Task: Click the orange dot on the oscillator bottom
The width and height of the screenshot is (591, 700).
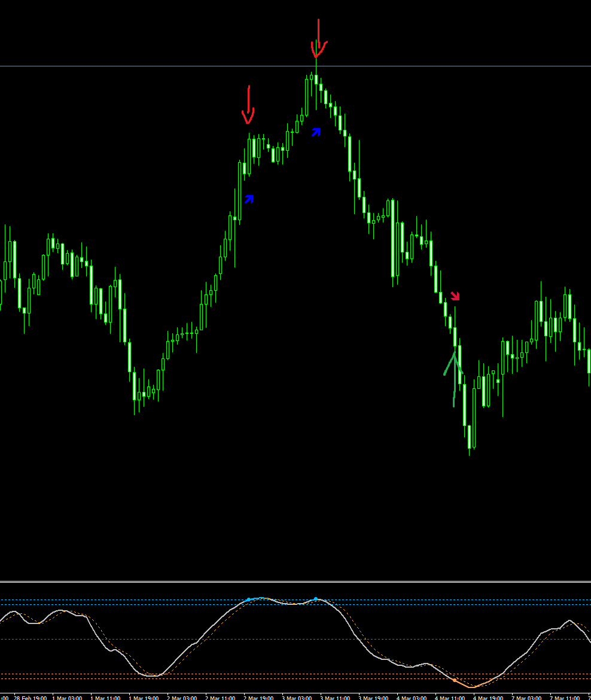Action: (x=455, y=680)
